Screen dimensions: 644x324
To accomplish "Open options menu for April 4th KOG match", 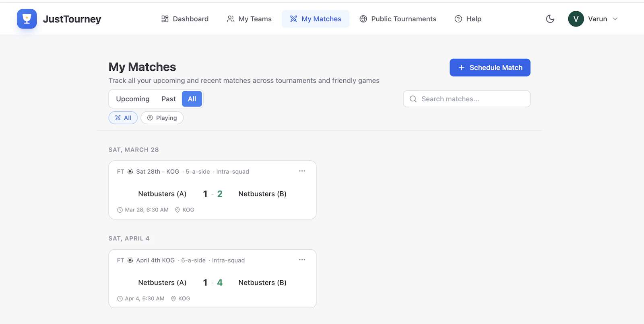I will coord(302,260).
